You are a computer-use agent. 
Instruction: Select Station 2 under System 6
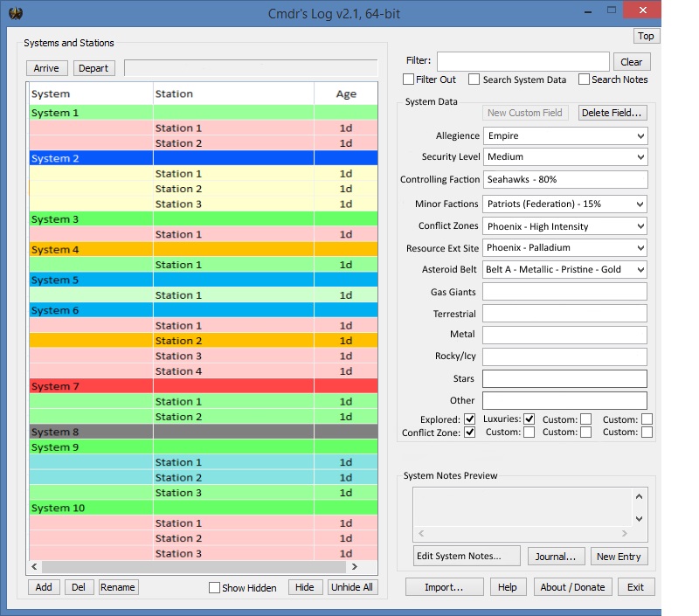click(x=204, y=341)
